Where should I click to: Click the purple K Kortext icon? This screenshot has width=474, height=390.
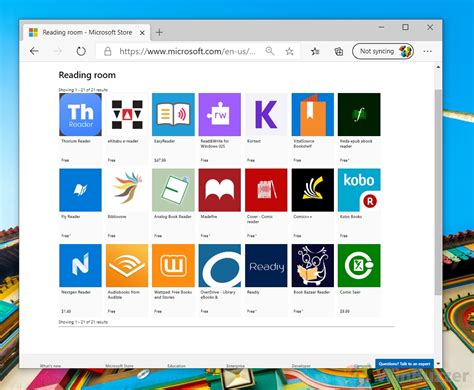point(266,114)
